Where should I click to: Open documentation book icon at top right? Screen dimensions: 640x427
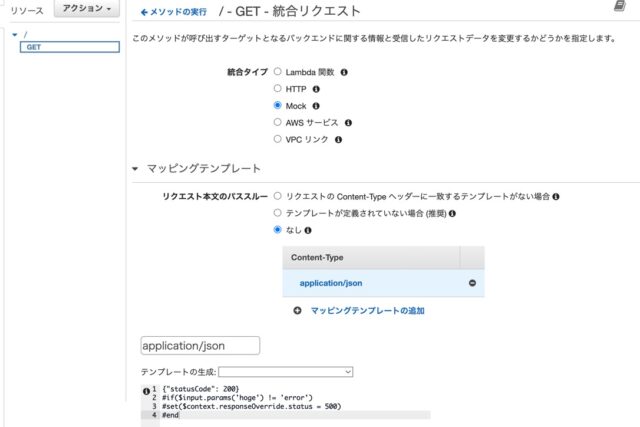tap(620, 6)
